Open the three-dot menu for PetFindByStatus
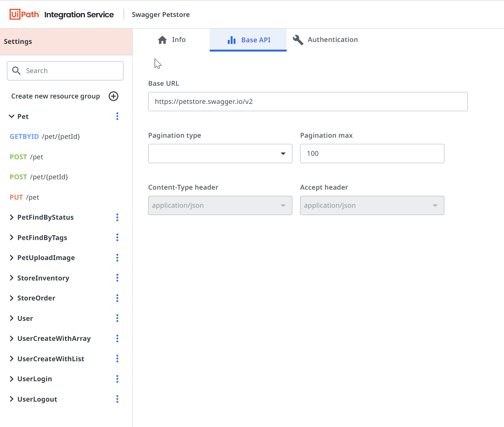 click(x=117, y=217)
